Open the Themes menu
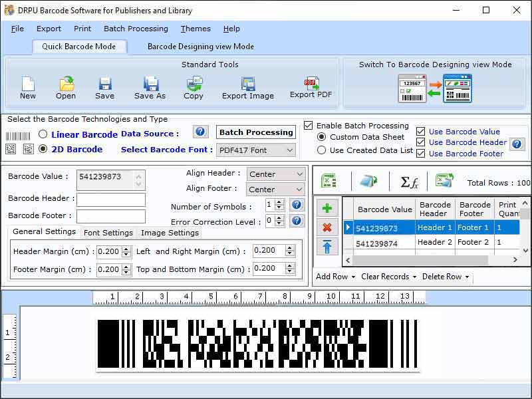 (x=195, y=29)
